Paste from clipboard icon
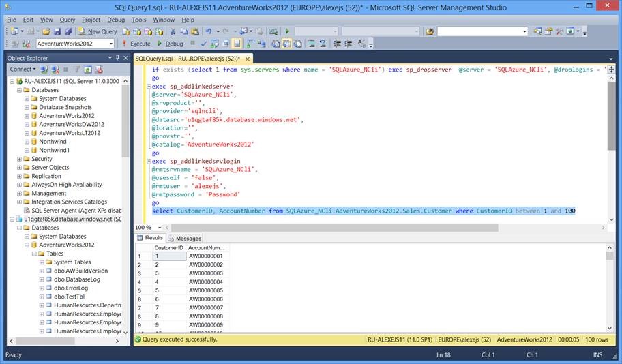Screen dimensions: 622x364 point(194,31)
